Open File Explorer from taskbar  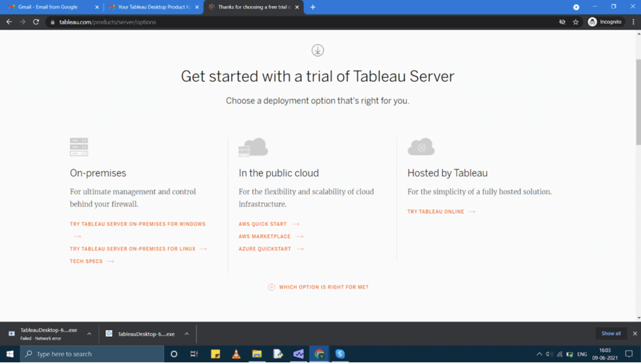(x=257, y=354)
